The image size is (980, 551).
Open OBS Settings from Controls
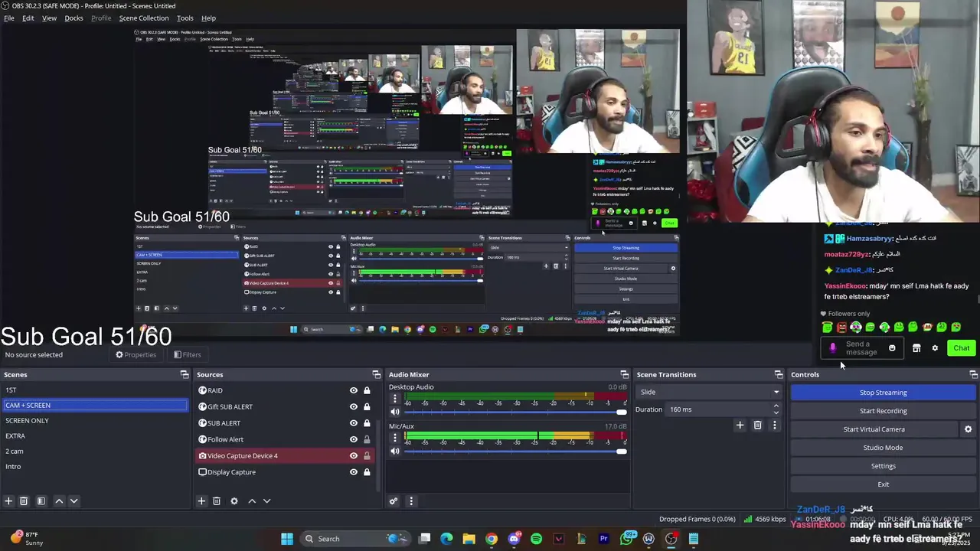tap(883, 466)
